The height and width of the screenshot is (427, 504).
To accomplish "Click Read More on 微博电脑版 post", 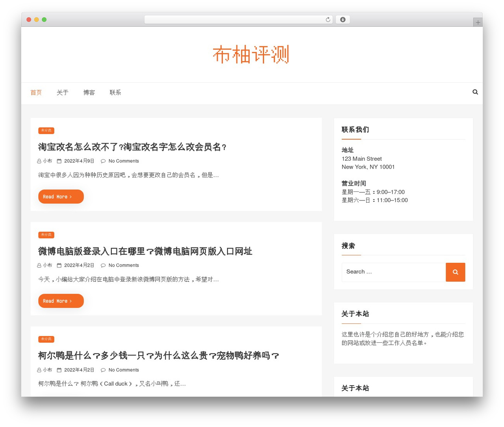I will point(61,301).
